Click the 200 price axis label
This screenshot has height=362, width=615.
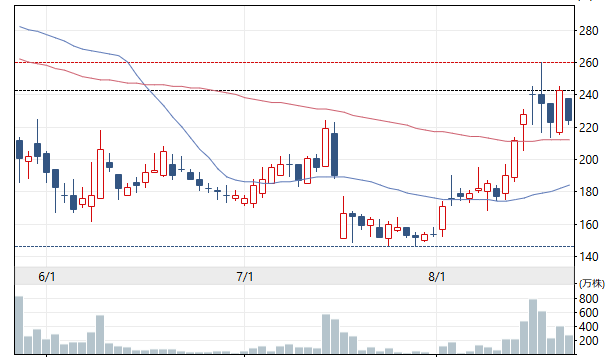589,160
